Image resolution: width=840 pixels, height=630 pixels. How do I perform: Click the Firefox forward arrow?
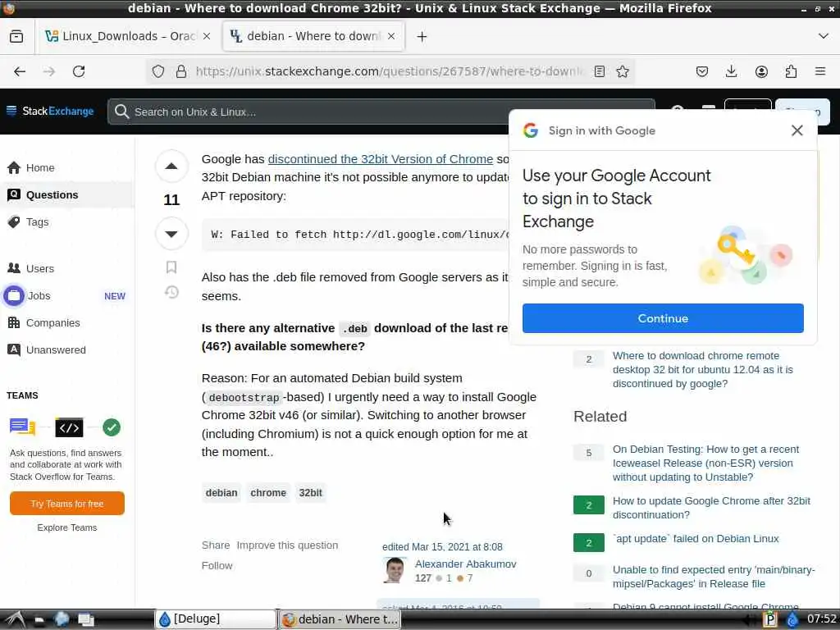coord(48,71)
